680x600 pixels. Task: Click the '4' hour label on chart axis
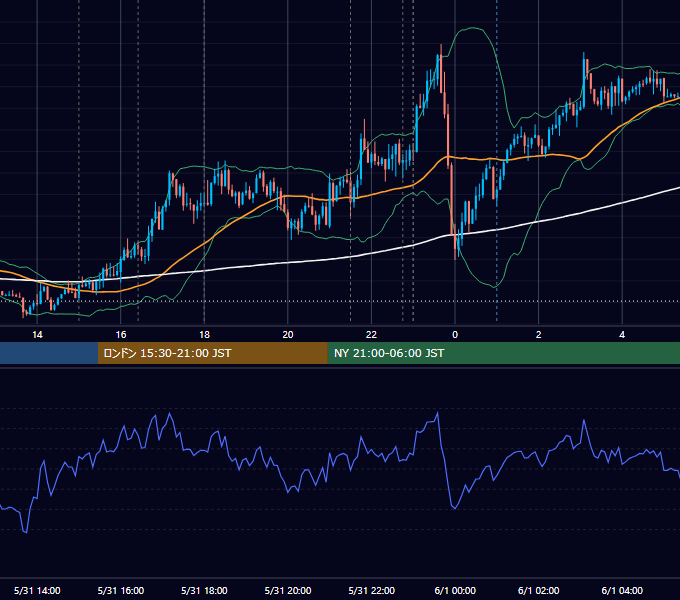[x=622, y=335]
